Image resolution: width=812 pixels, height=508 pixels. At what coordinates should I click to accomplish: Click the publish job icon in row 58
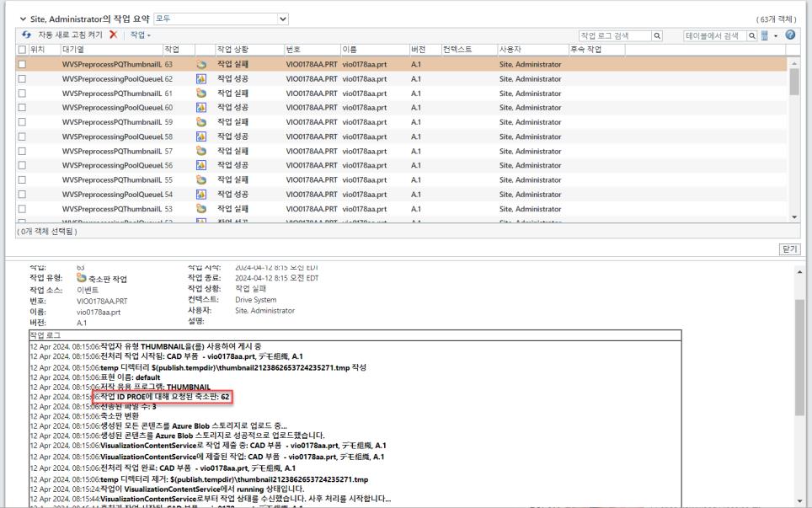(201, 136)
